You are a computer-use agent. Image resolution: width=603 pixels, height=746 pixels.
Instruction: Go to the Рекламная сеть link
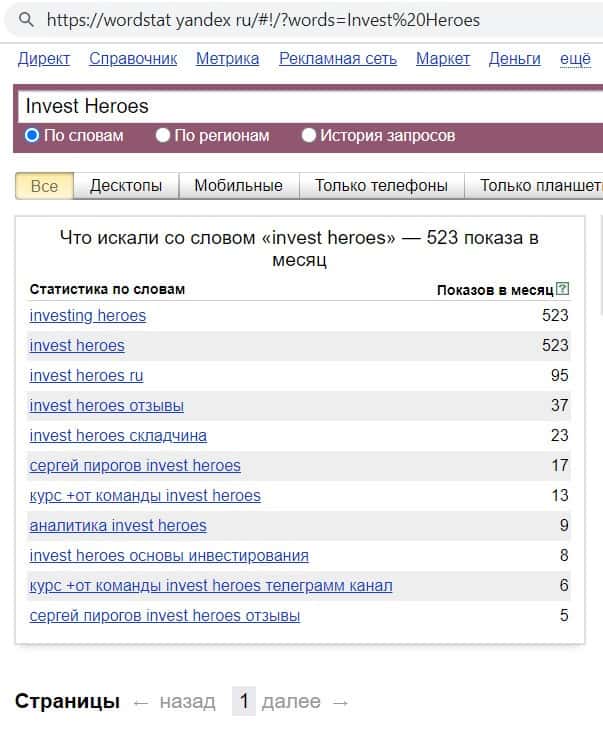tap(338, 59)
